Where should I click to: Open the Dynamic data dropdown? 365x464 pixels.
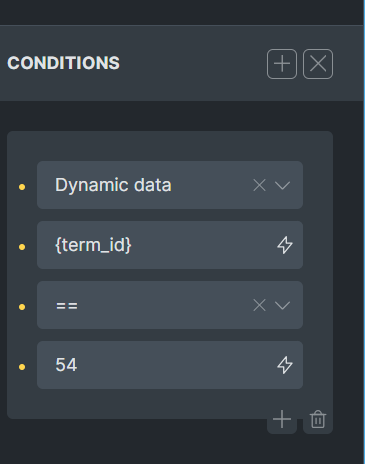[170, 185]
